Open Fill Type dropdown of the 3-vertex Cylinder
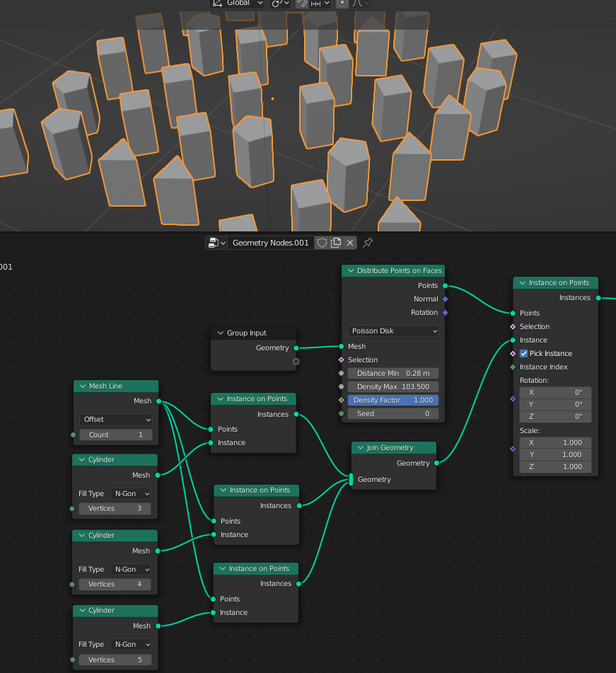 pos(130,493)
